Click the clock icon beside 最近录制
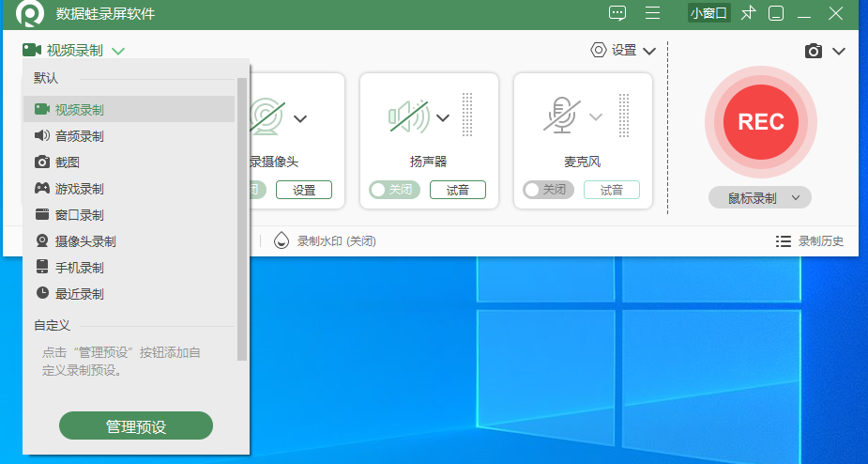 pyautogui.click(x=42, y=293)
